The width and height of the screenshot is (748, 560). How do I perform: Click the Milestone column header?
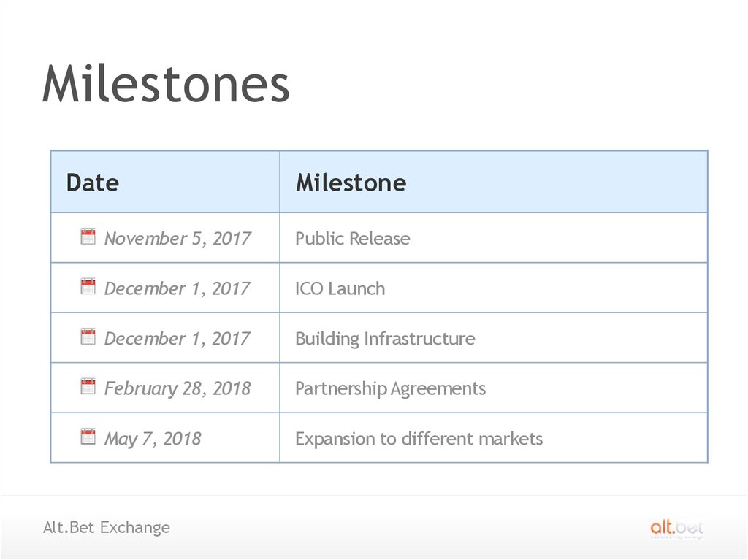click(351, 183)
